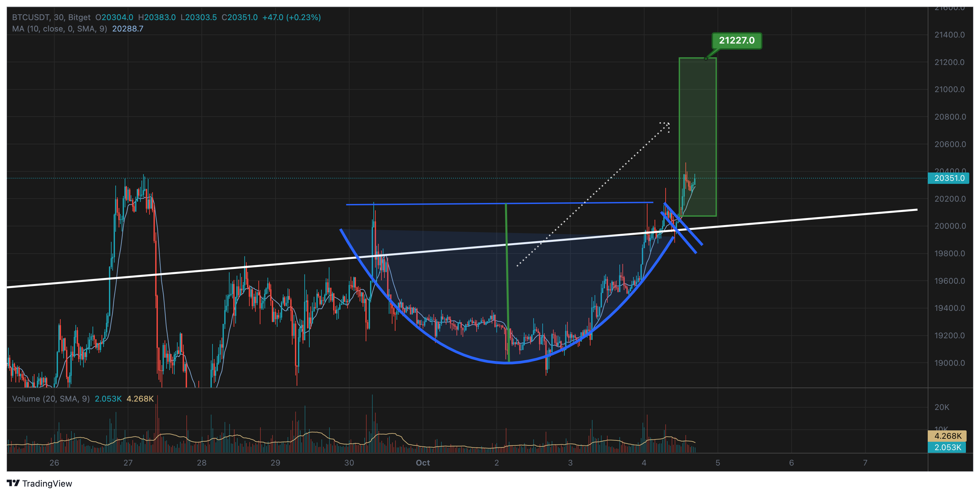This screenshot has width=980, height=495.
Task: Click the date label 5 on time axis
Action: [718, 463]
